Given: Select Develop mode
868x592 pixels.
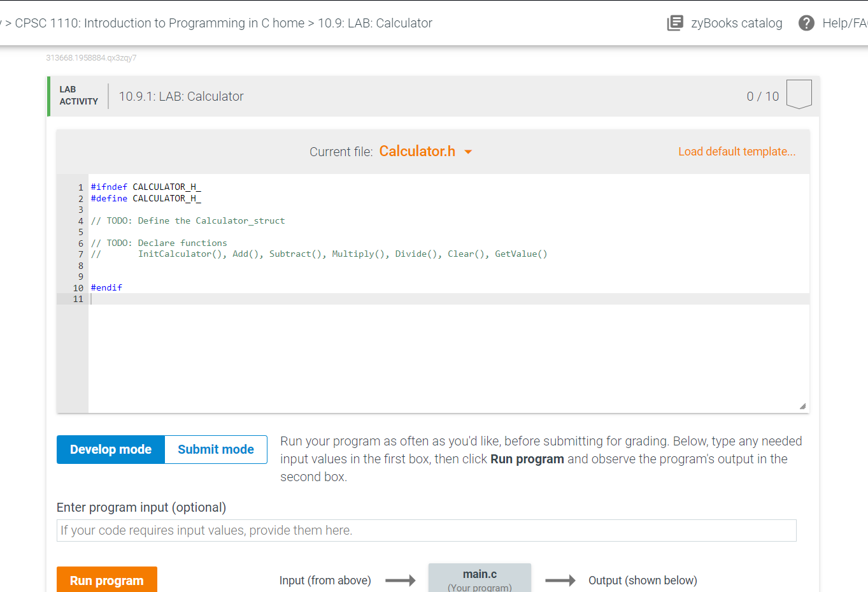Looking at the screenshot, I should click(x=110, y=449).
